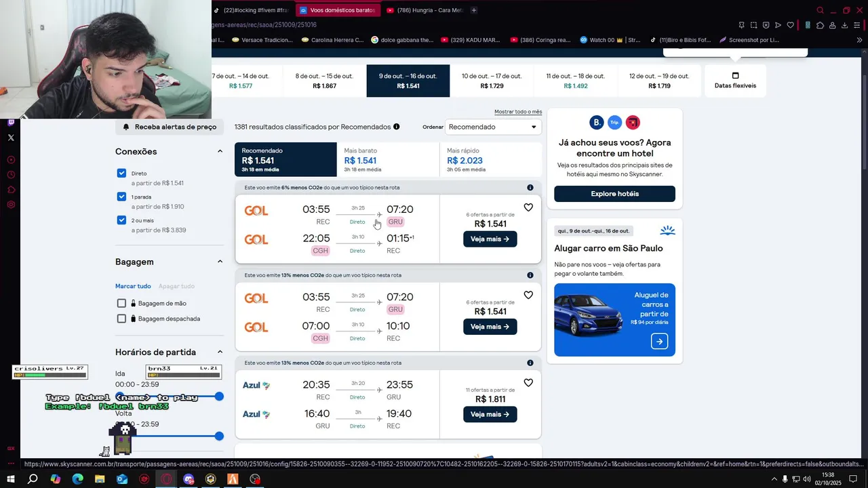Open Datas flexíveis option
868x488 pixels.
point(735,81)
